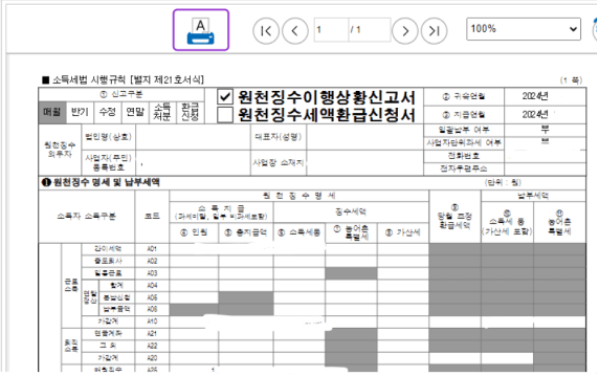
Task: Select the 매월 filing type cell
Action: click(52, 112)
